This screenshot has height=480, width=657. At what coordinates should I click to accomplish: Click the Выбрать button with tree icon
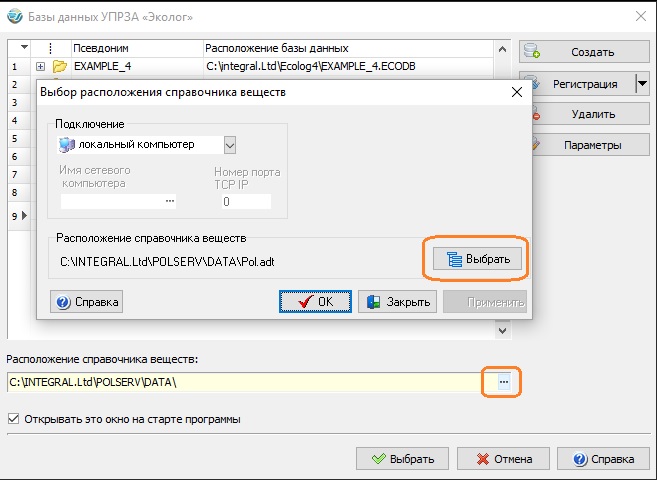point(477,259)
